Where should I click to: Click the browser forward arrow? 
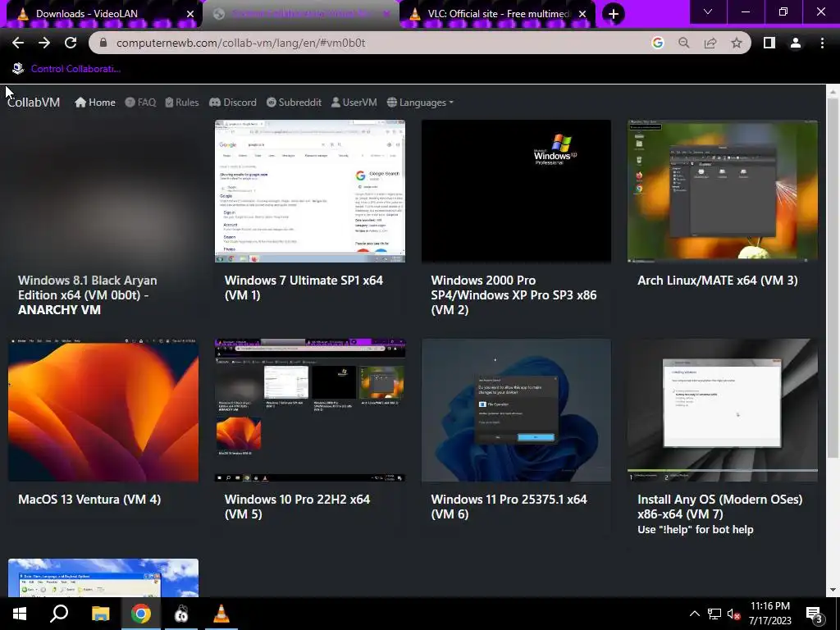click(44, 43)
